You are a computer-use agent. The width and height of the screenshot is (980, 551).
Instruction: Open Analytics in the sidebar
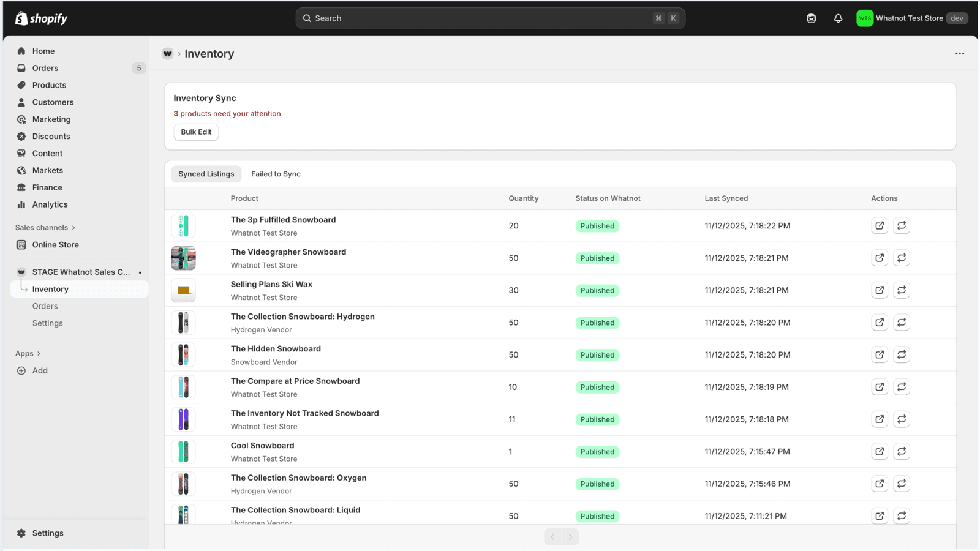[x=50, y=204]
